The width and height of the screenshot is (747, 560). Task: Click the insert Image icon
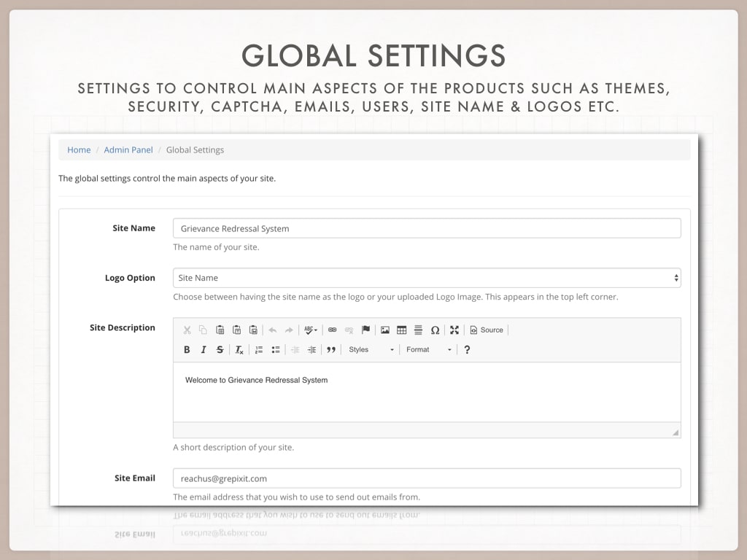click(385, 330)
